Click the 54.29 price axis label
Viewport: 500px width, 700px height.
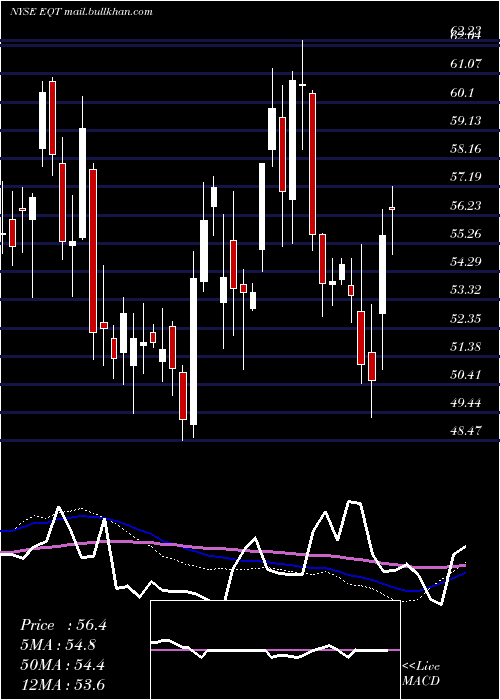(x=466, y=262)
